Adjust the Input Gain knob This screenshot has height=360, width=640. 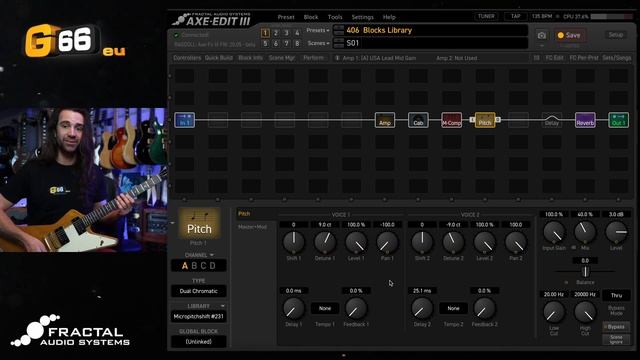tap(554, 232)
